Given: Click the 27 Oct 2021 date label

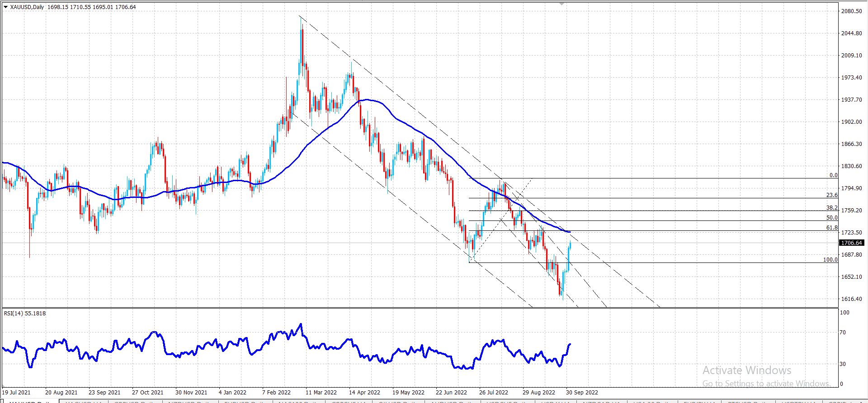Looking at the screenshot, I should click(x=148, y=393).
